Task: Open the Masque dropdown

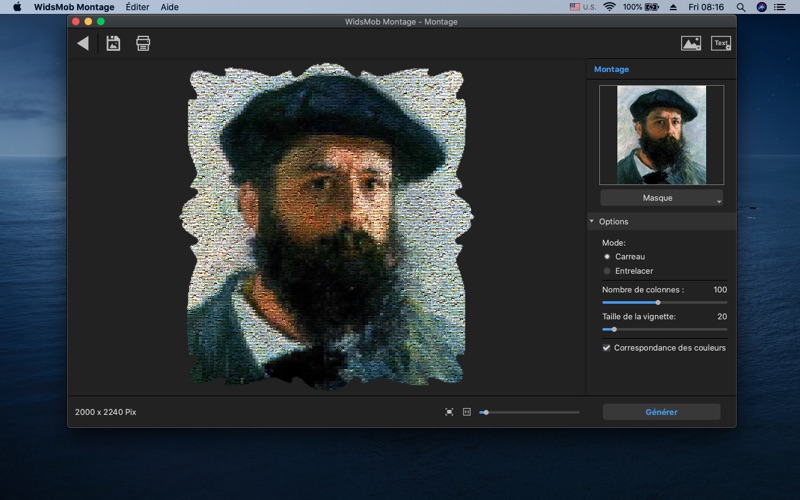Action: pos(661,198)
